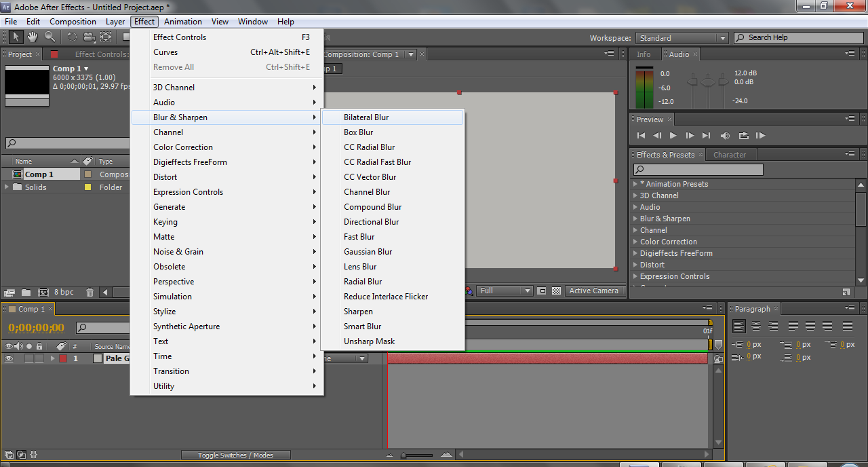Create a new folder in Project panel
This screenshot has height=467, width=868.
[x=26, y=293]
